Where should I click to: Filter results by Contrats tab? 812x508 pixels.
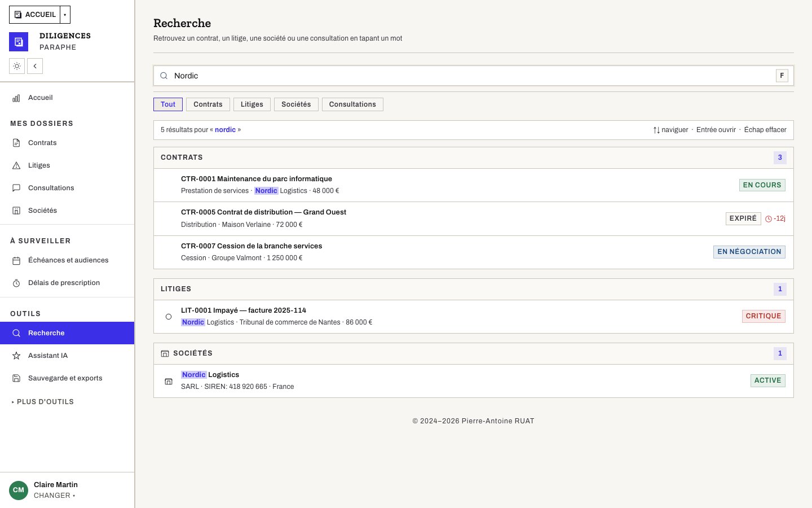click(208, 104)
